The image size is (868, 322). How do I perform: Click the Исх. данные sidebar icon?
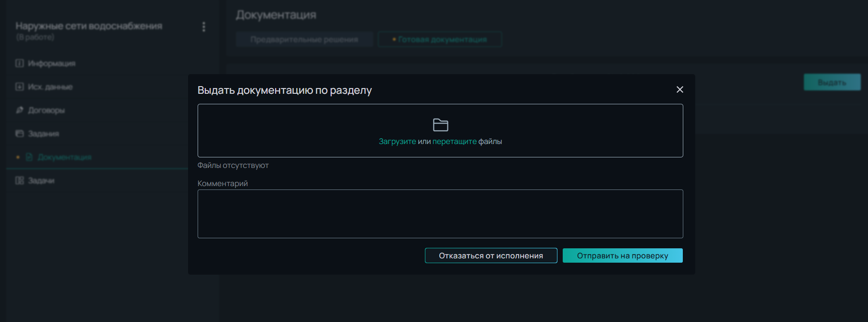point(20,87)
